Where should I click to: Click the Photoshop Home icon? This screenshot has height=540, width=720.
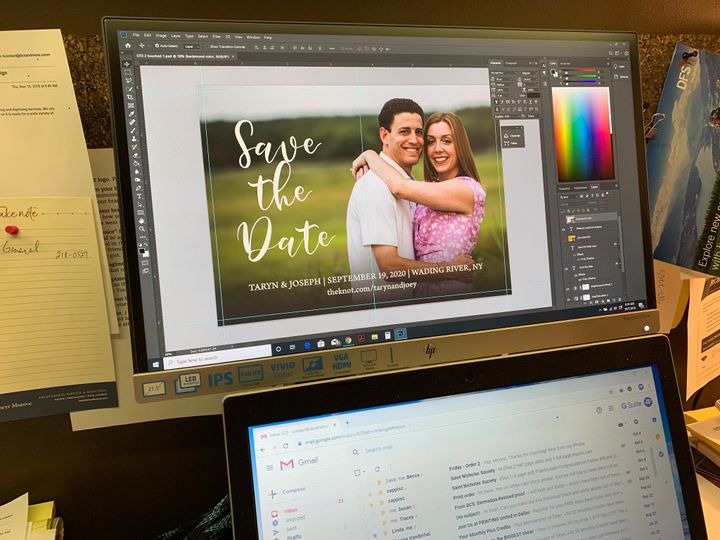(128, 46)
